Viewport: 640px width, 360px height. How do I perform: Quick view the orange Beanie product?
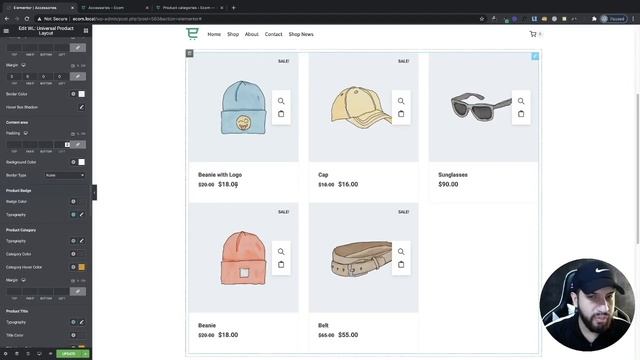pos(281,251)
